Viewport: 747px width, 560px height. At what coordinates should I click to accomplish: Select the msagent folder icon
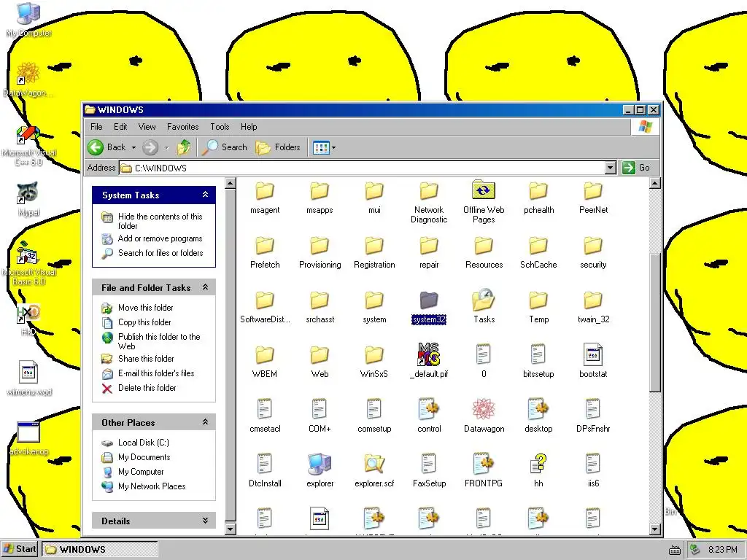tap(265, 190)
